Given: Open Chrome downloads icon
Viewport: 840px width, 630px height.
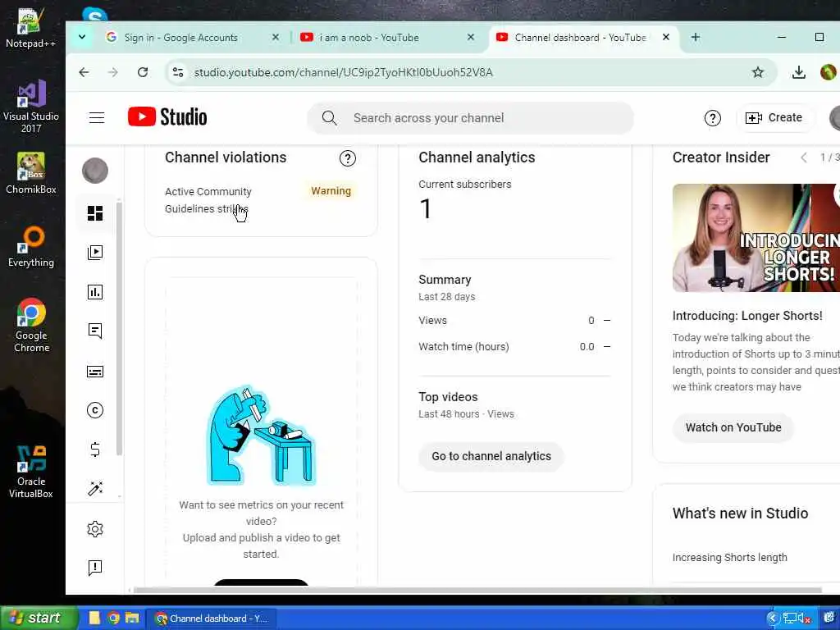Looking at the screenshot, I should pos(799,72).
